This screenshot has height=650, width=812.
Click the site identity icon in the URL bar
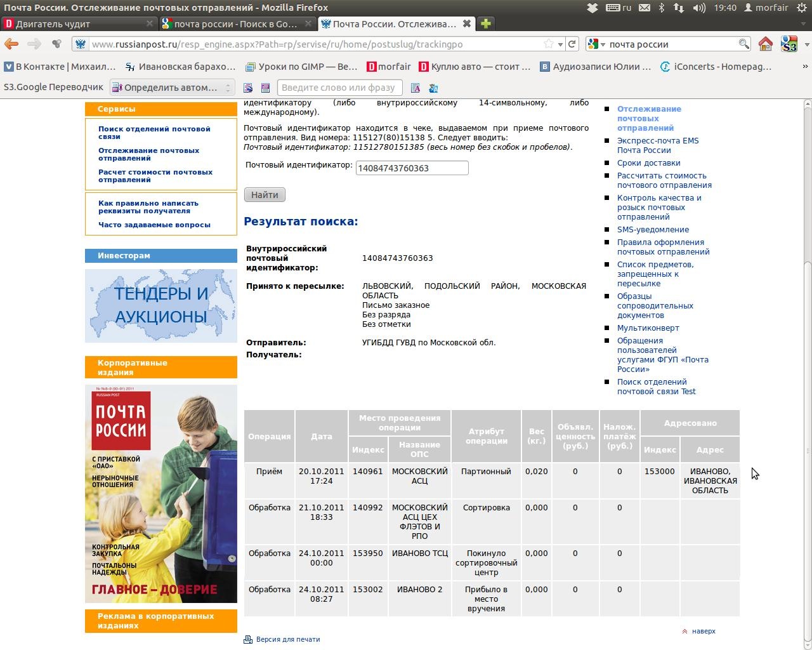click(x=81, y=44)
